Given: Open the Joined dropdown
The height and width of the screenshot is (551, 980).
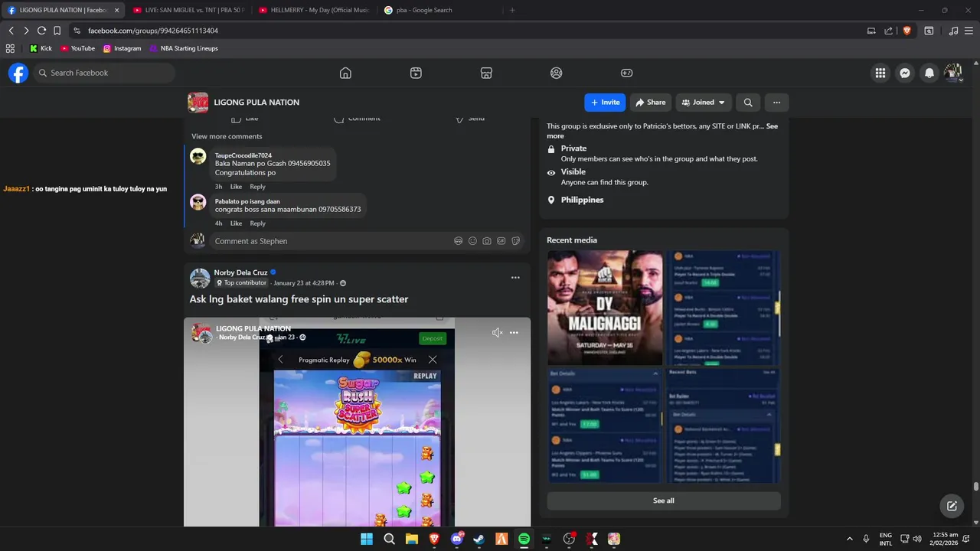Looking at the screenshot, I should (704, 103).
